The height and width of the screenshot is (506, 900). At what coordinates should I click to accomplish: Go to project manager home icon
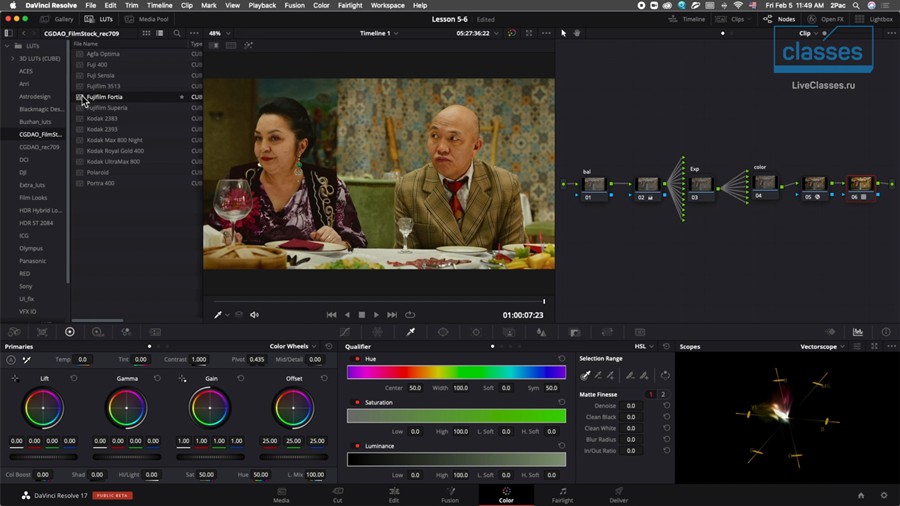pos(861,495)
